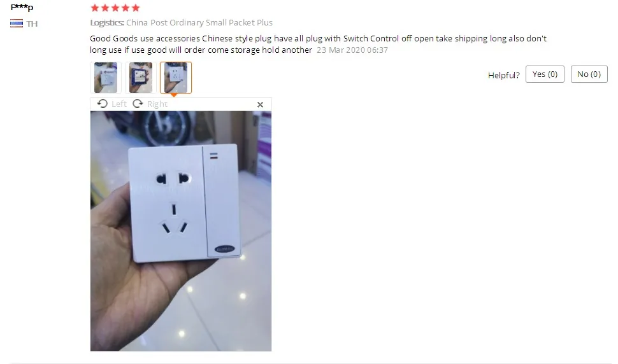Screen dimensions: 618x364
Task: Click the orange pointer under the selected thumbnail
Action: tap(174, 95)
